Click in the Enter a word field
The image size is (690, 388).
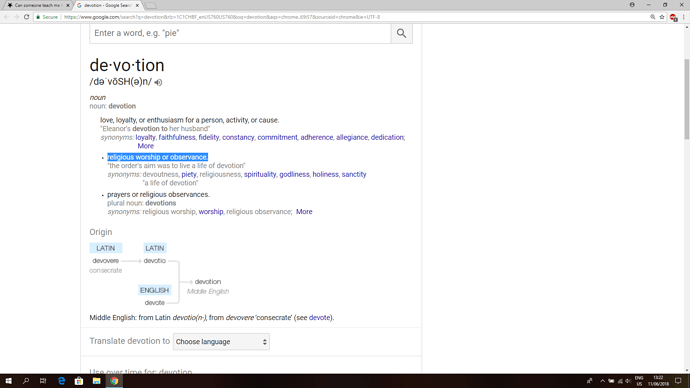(240, 33)
